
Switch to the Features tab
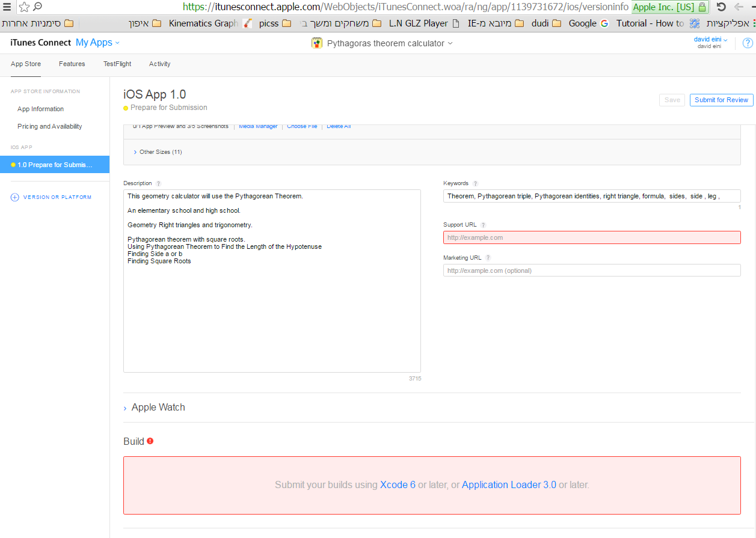click(x=72, y=64)
